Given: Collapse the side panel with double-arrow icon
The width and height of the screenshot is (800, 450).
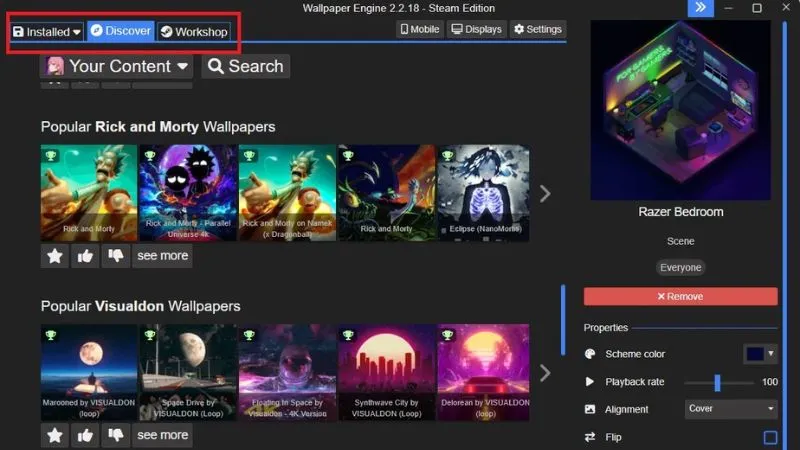Looking at the screenshot, I should 701,9.
